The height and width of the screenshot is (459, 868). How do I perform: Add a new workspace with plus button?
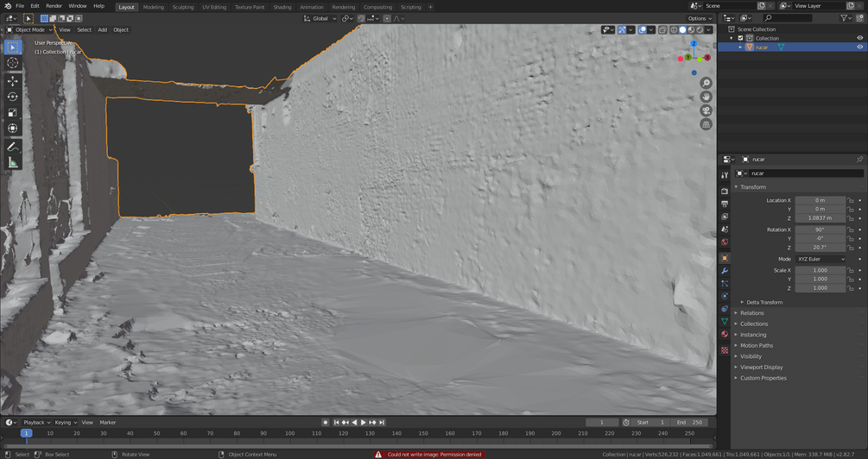point(431,7)
